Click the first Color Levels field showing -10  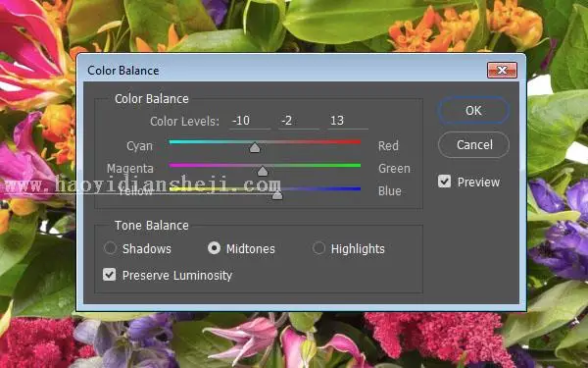tap(250, 121)
